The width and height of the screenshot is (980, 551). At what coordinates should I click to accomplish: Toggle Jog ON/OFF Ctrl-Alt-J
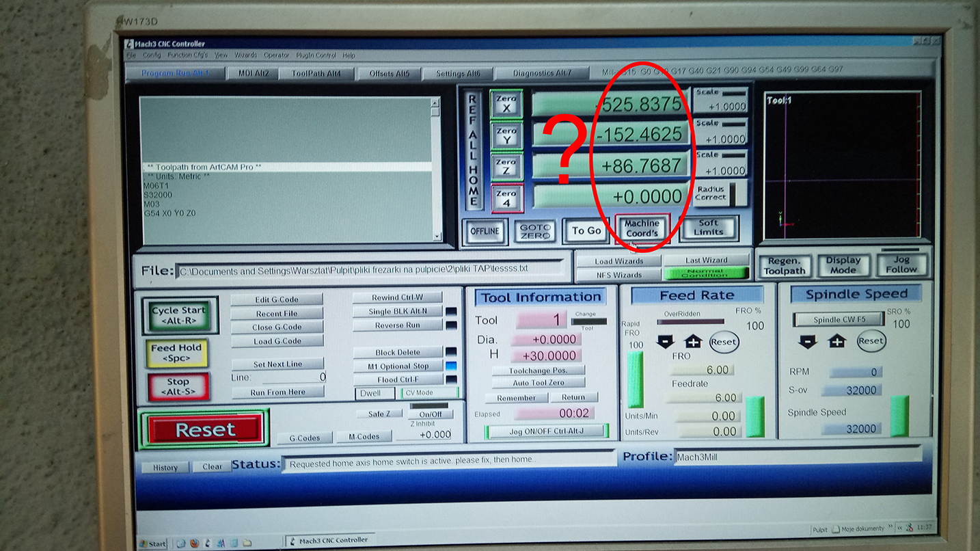[546, 431]
